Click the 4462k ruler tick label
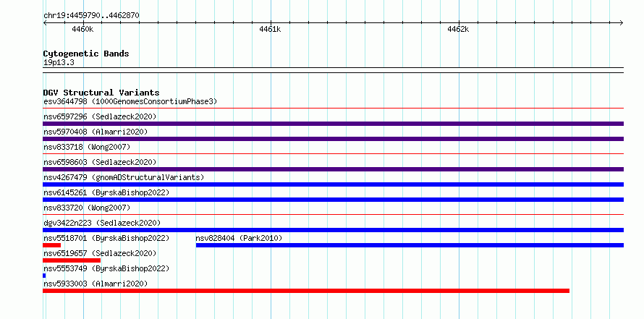Viewport: 644px width, 319px height. pyautogui.click(x=458, y=29)
